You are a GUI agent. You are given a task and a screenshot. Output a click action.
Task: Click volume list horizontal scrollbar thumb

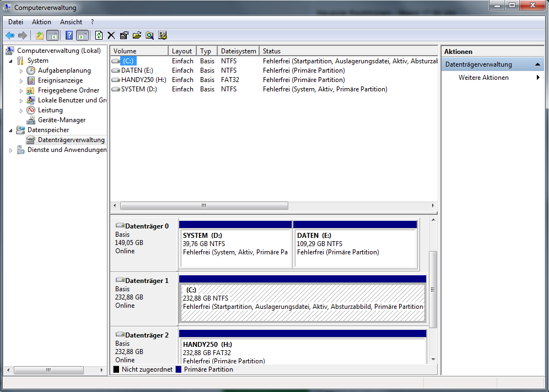[204, 205]
